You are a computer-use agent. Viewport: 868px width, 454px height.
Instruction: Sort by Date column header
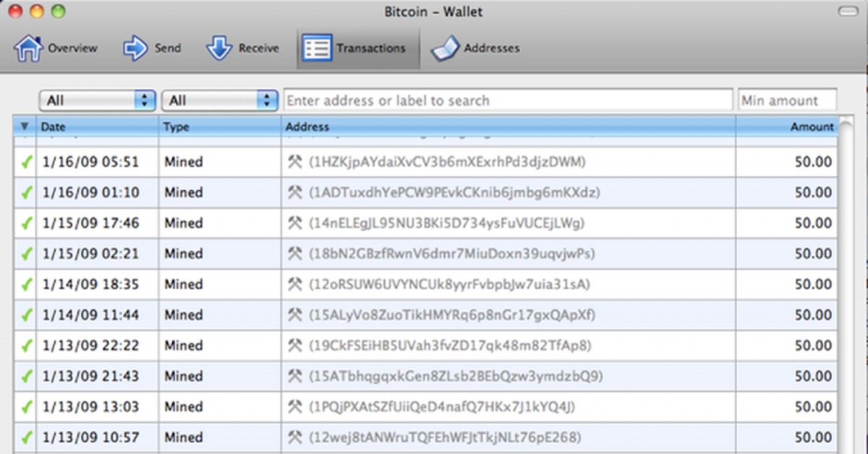point(97,127)
